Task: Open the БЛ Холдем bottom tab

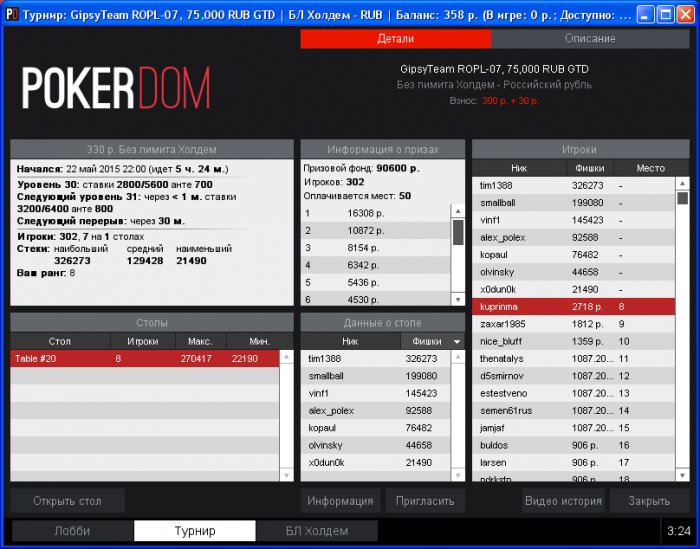Action: (317, 531)
